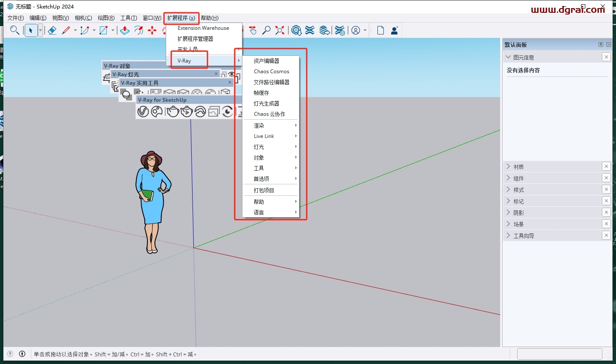Click the Zoom Extents tool
This screenshot has height=364, width=616.
[x=280, y=30]
